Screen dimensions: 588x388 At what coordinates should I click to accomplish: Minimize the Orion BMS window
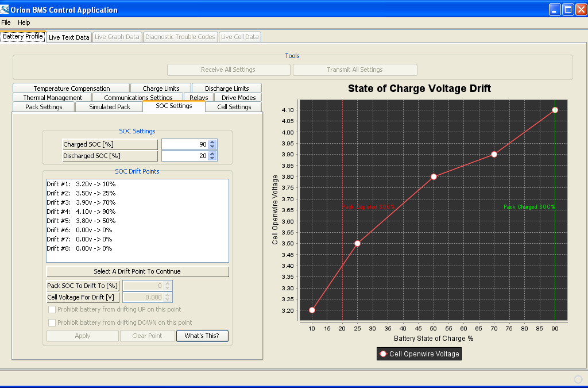point(555,9)
